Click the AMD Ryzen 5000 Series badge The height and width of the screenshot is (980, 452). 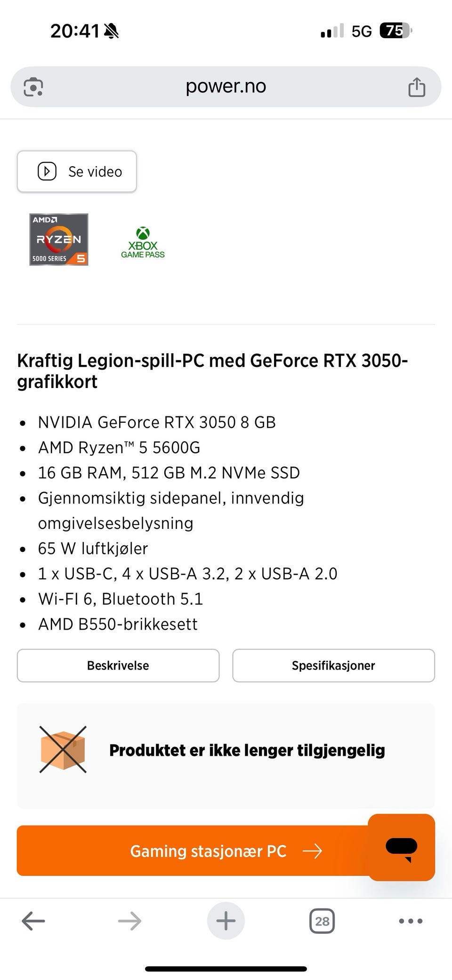[59, 239]
